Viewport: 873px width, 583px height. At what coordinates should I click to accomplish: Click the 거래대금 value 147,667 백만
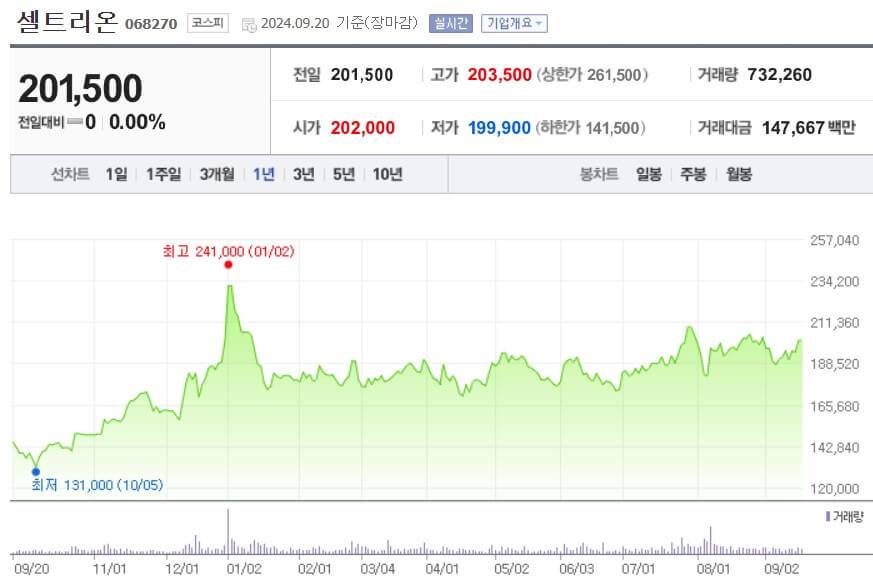(x=808, y=128)
